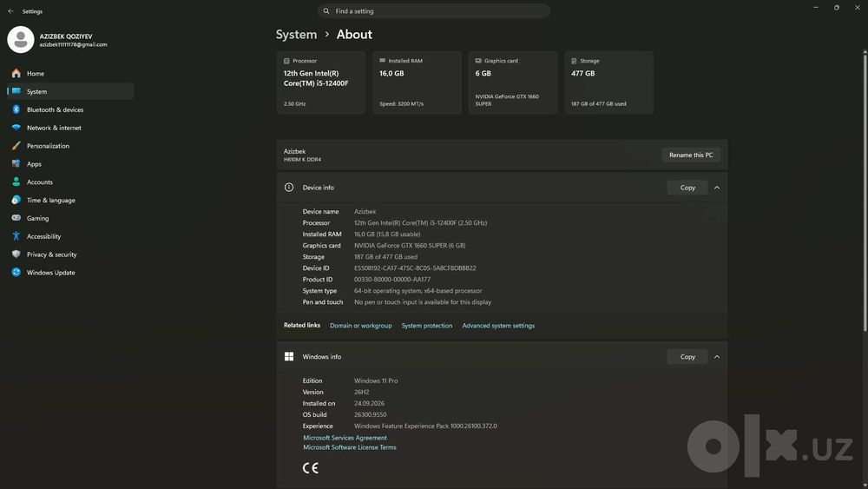Click the Graphics card icon on card
This screenshot has height=489, width=868.
coord(478,60)
